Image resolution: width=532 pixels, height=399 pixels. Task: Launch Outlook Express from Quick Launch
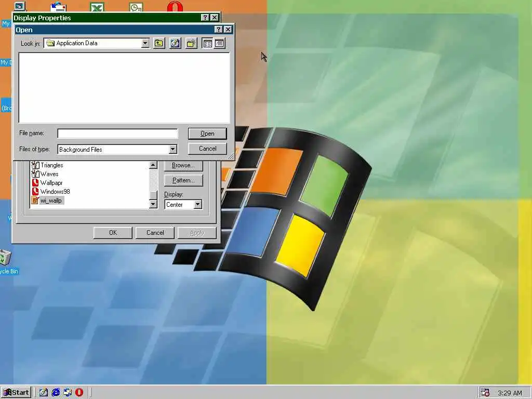[x=68, y=393]
